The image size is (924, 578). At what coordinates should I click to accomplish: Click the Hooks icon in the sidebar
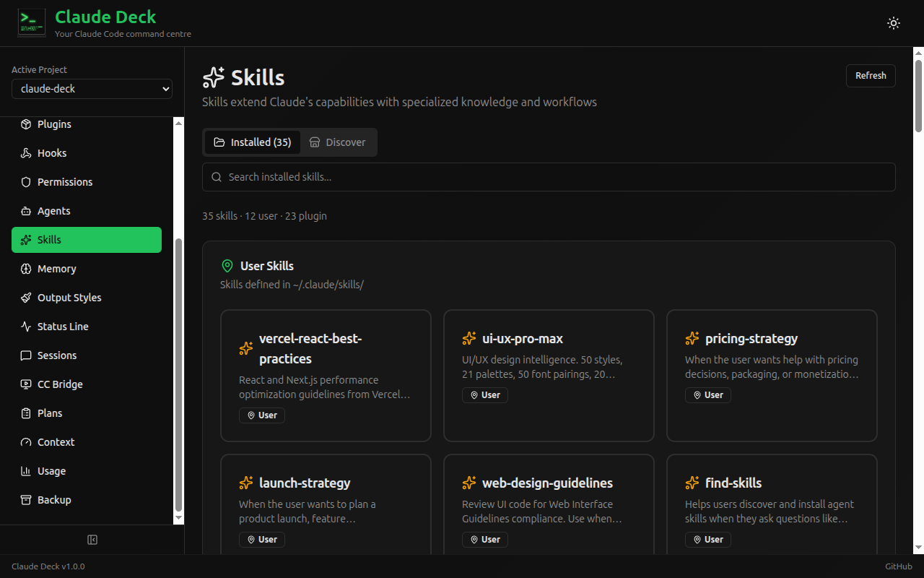point(25,152)
